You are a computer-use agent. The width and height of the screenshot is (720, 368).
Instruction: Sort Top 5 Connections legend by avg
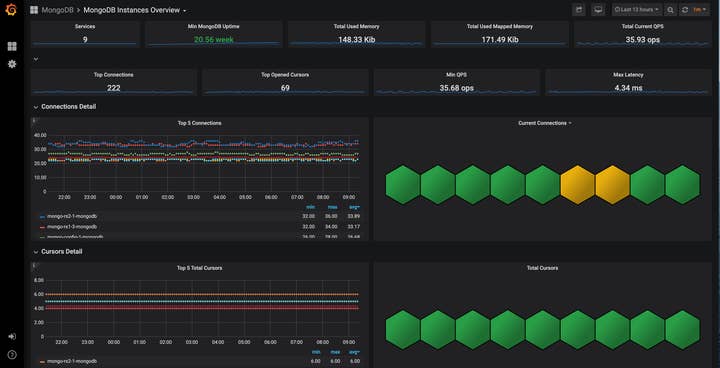[x=354, y=207]
